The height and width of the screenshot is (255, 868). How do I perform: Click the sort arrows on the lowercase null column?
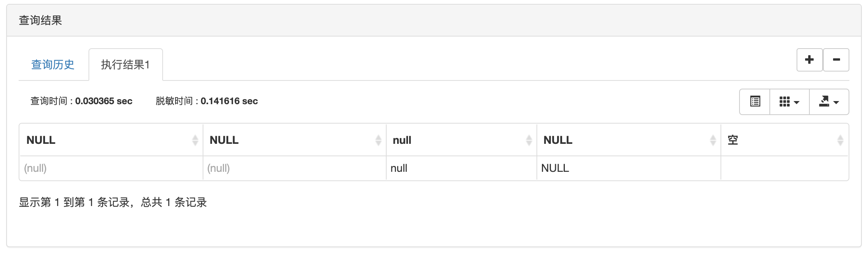click(528, 140)
